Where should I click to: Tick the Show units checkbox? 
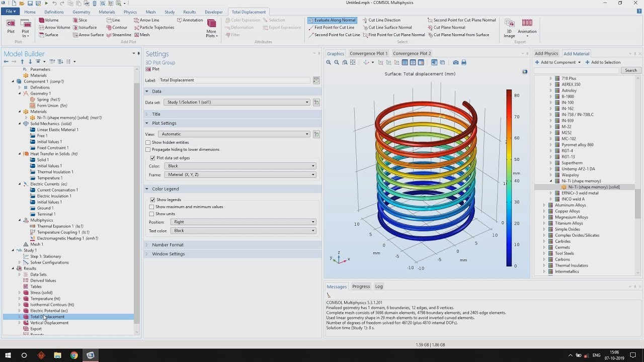coord(162,214)
